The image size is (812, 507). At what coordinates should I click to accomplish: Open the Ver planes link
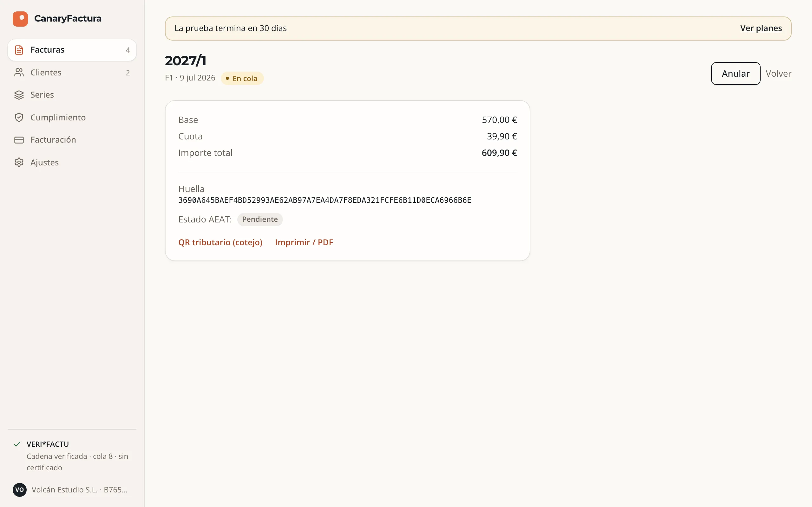761,28
